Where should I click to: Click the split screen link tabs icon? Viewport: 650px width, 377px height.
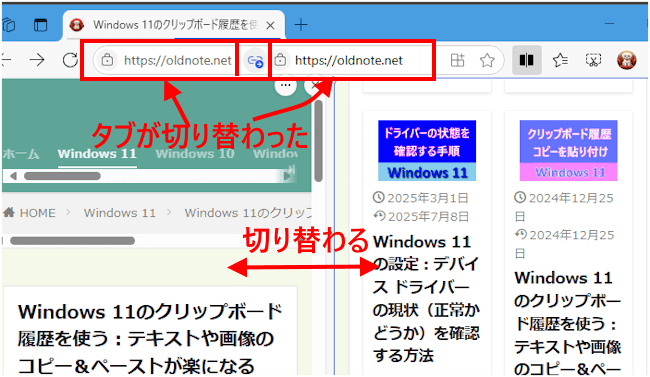tap(255, 61)
